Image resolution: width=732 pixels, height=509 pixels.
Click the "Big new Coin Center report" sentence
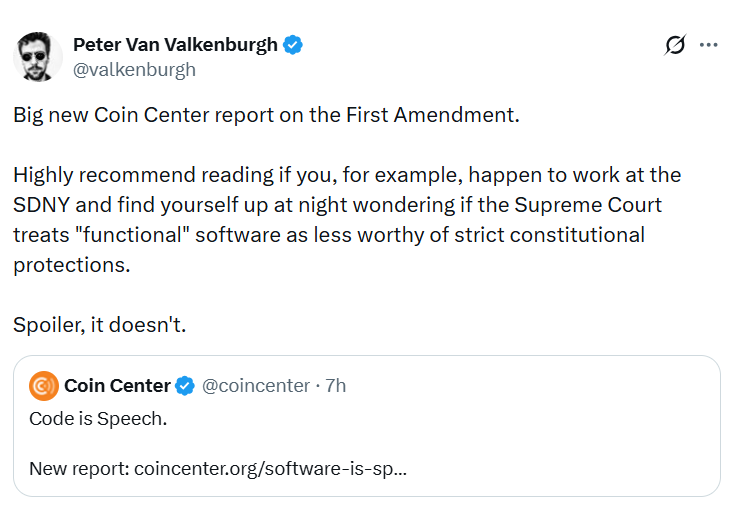[x=150, y=114]
